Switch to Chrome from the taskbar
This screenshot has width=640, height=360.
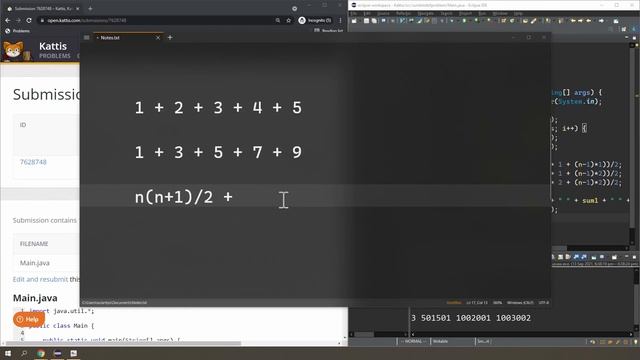tap(40, 353)
